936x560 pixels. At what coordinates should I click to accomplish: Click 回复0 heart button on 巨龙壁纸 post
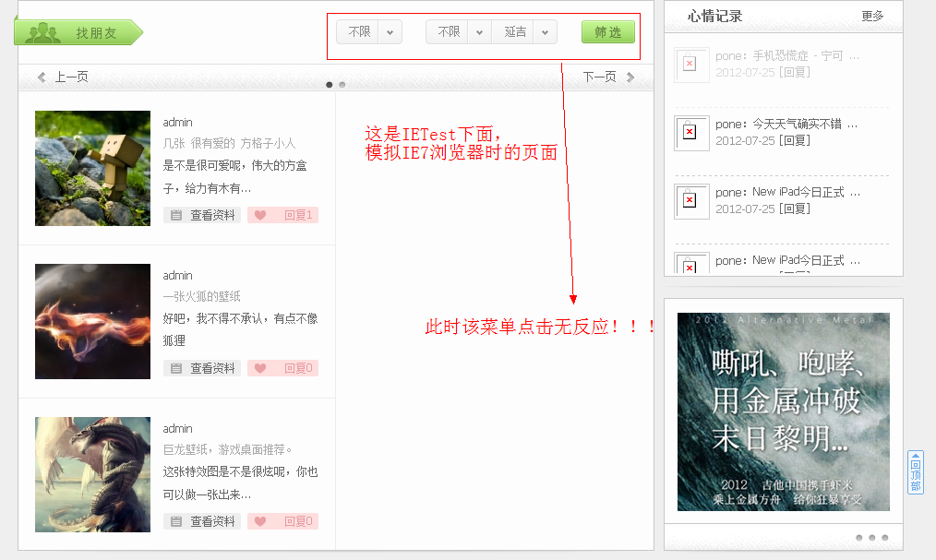coord(283,522)
